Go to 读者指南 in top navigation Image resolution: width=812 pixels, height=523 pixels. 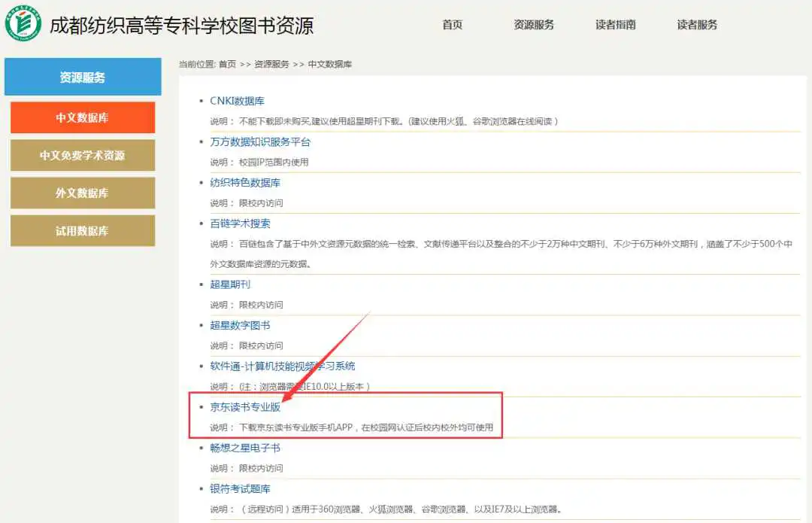point(616,25)
